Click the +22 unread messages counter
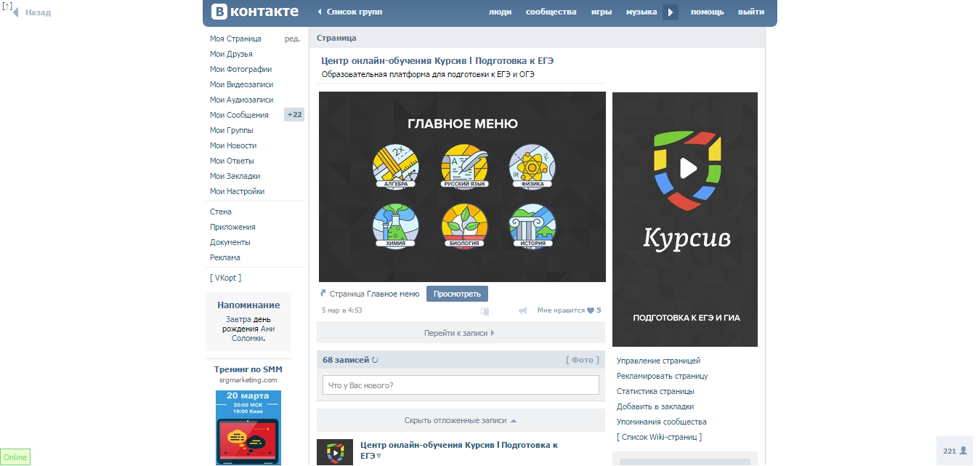980x466 pixels. pos(294,115)
